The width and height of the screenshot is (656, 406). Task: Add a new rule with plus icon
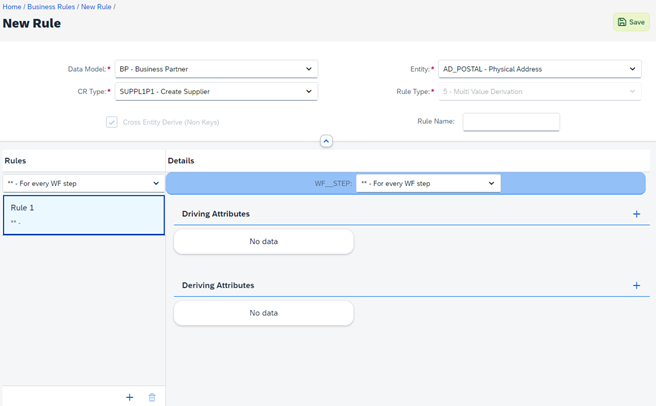click(130, 397)
